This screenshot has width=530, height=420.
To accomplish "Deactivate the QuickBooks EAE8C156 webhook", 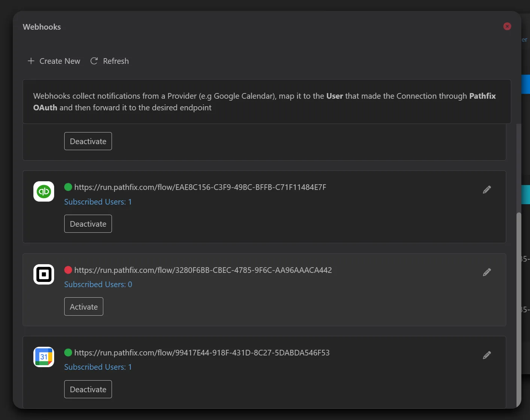I will (x=88, y=224).
